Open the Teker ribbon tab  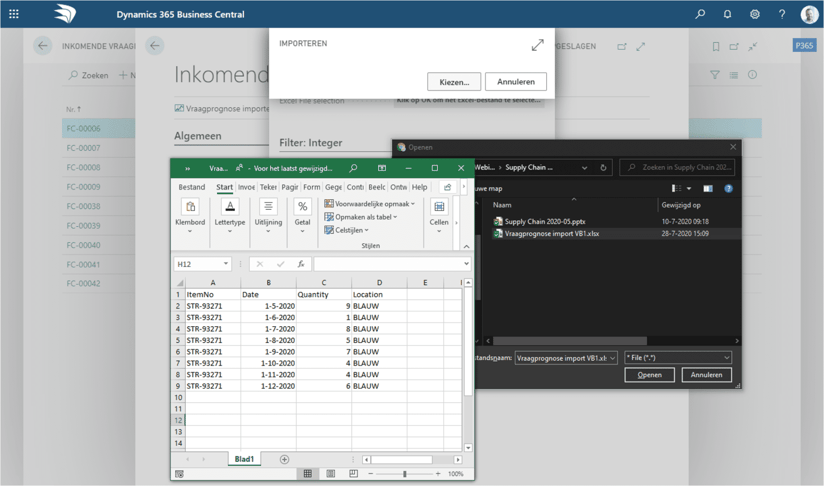pyautogui.click(x=268, y=187)
